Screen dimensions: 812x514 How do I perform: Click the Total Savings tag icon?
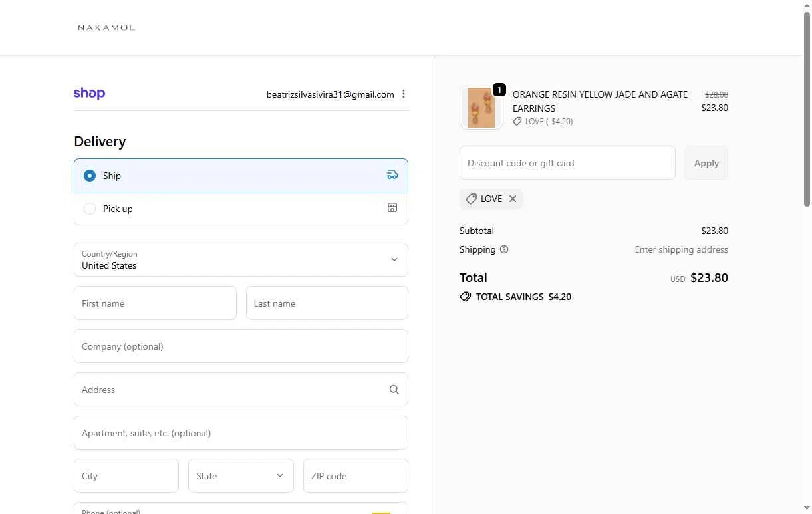pyautogui.click(x=466, y=297)
